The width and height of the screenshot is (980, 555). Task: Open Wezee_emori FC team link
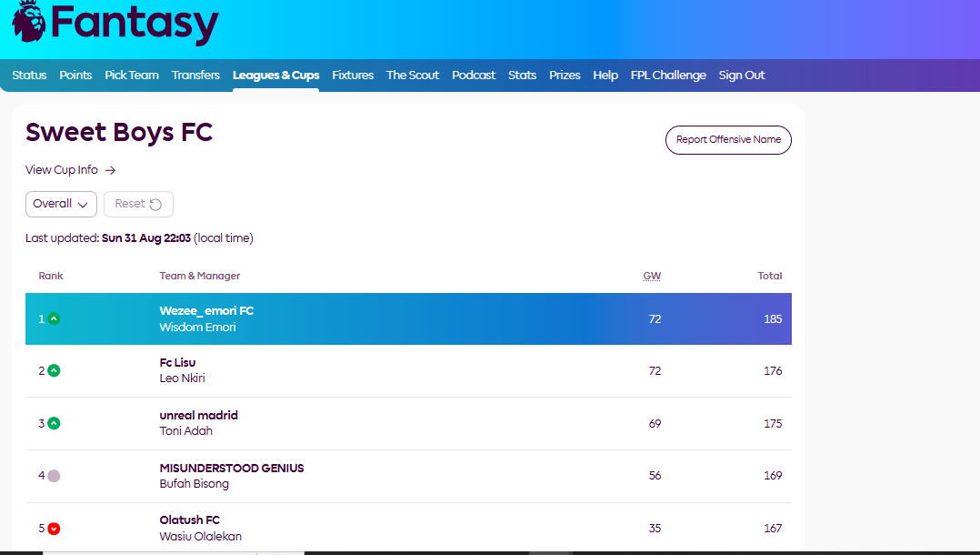click(x=206, y=311)
